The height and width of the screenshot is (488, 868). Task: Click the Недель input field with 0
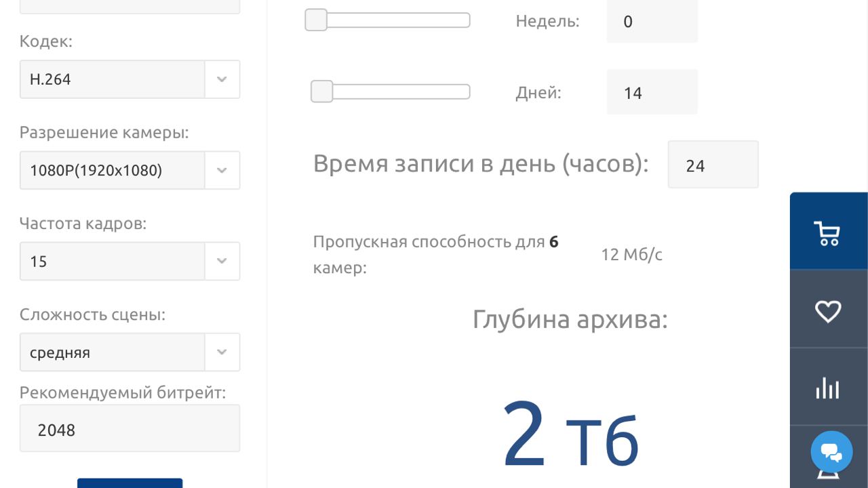pos(652,22)
